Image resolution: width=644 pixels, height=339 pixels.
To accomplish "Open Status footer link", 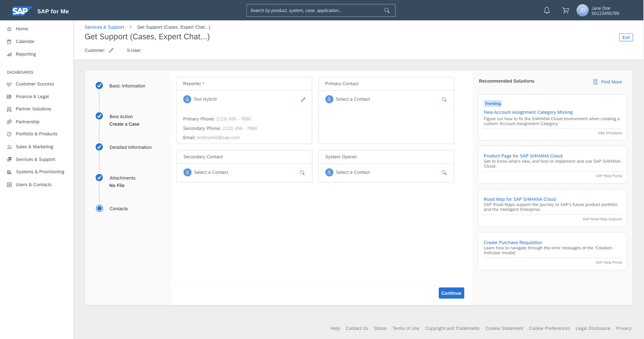I will point(380,328).
